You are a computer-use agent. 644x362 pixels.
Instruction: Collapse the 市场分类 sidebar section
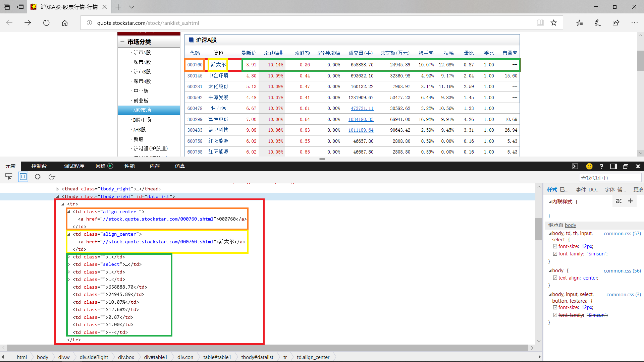(122, 42)
